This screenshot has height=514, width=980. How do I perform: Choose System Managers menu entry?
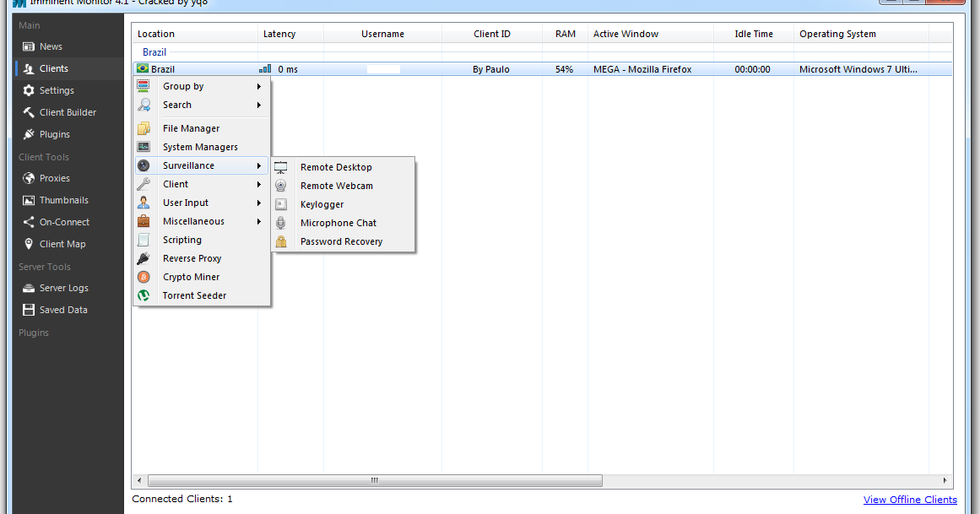click(201, 147)
